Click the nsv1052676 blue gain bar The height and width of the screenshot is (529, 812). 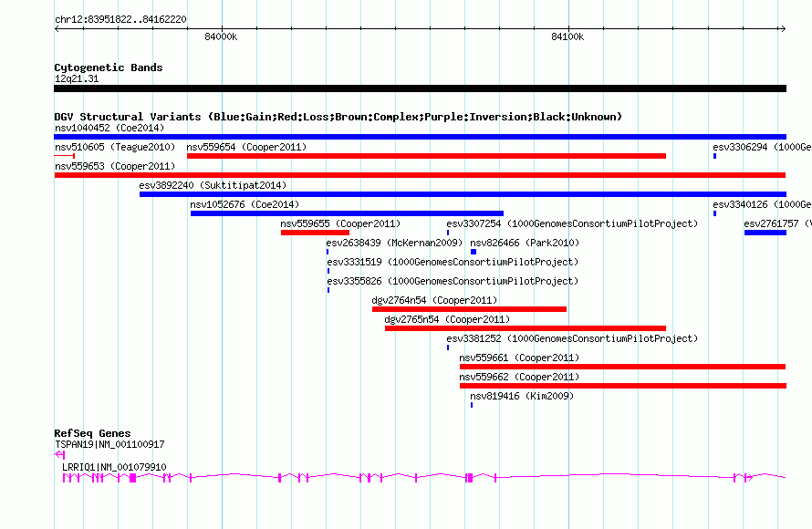tap(347, 213)
